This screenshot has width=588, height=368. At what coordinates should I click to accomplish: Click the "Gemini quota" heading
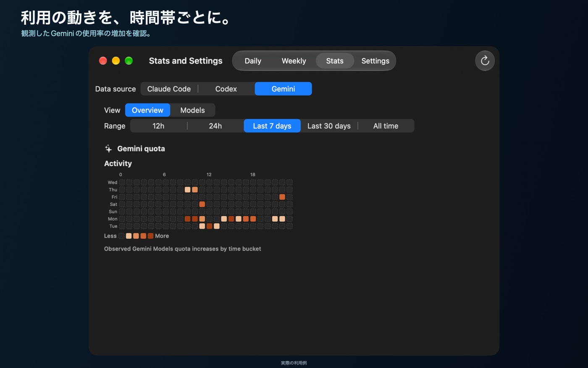point(141,148)
